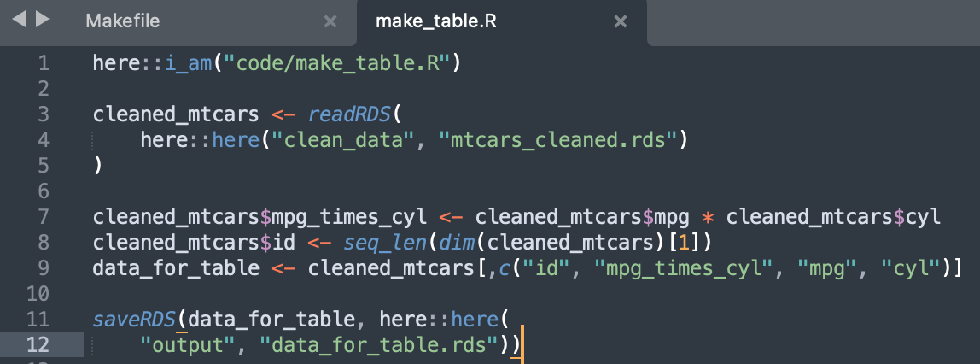
Task: Close the Makefile tab
Action: (330, 22)
